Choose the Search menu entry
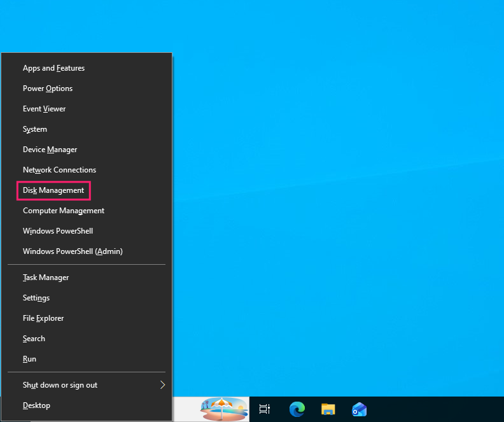504x422 pixels. click(87, 339)
